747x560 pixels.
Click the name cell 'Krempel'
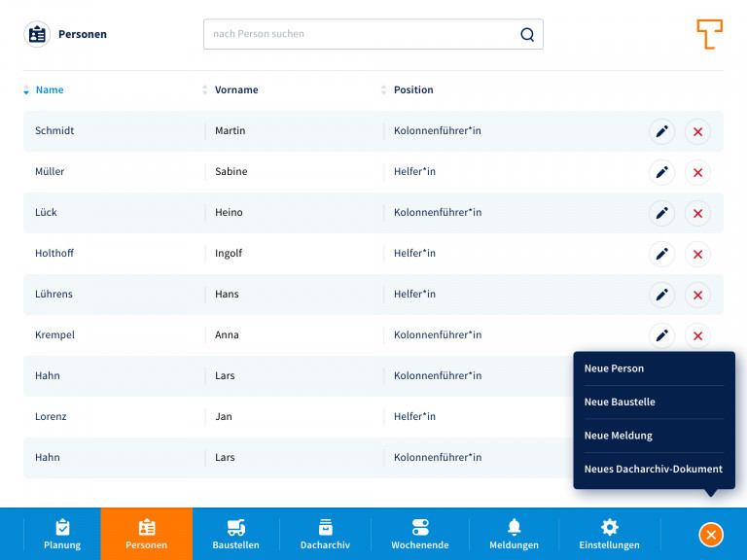point(54,334)
